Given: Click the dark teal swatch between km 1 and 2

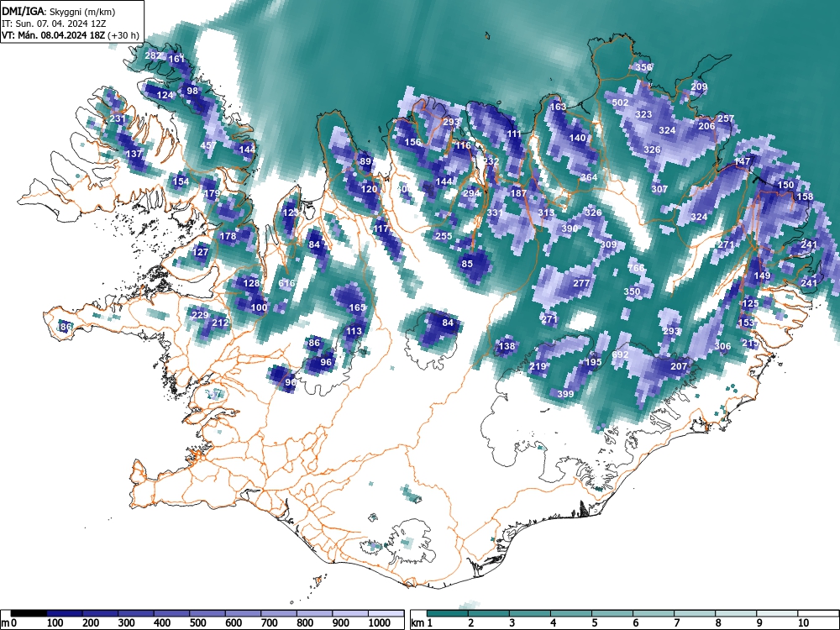Looking at the screenshot, I should tap(448, 613).
